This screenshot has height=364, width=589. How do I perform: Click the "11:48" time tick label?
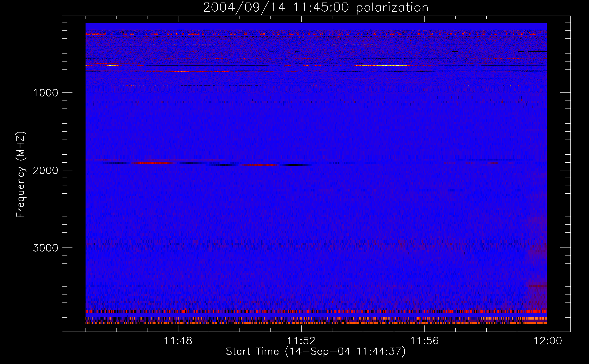coord(178,341)
